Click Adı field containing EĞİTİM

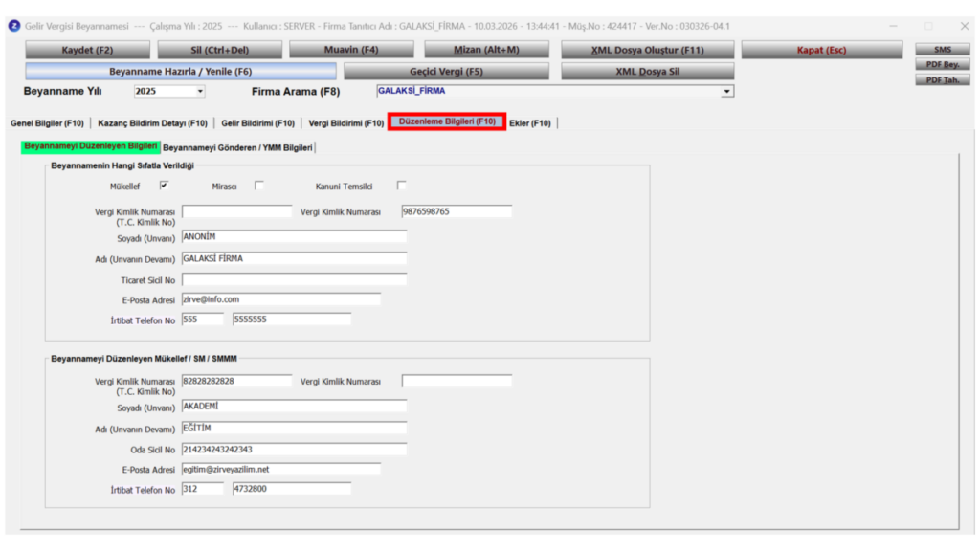tap(295, 428)
